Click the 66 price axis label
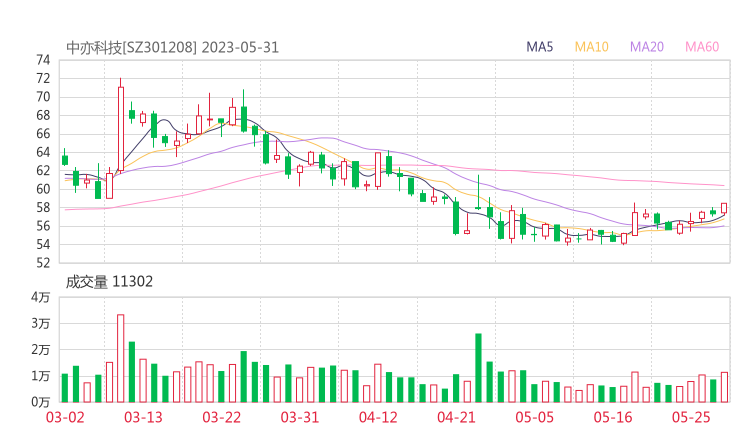The height and width of the screenshot is (440, 740). coord(43,134)
